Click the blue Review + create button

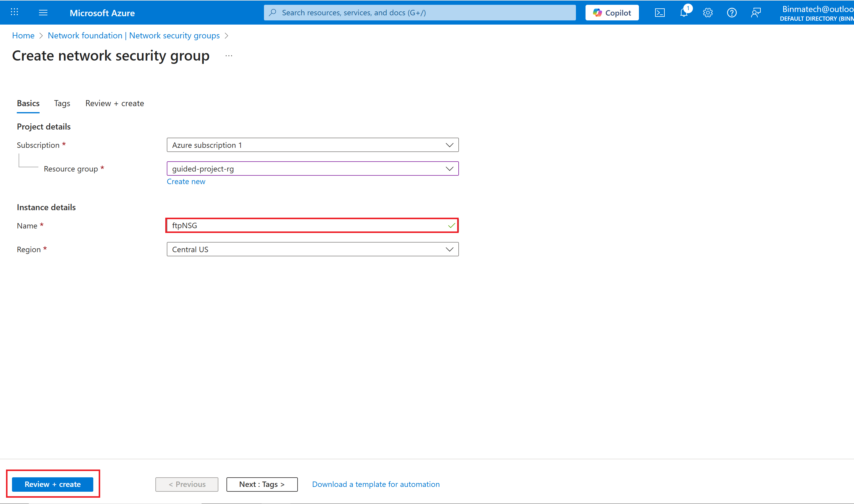coord(53,484)
